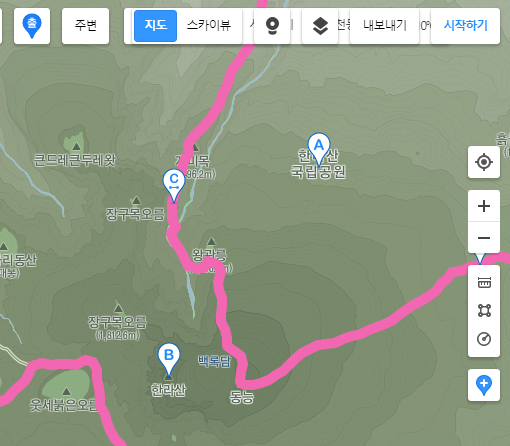Click the 시작하기 start link
Viewport: 510px width, 446px height.
465,26
